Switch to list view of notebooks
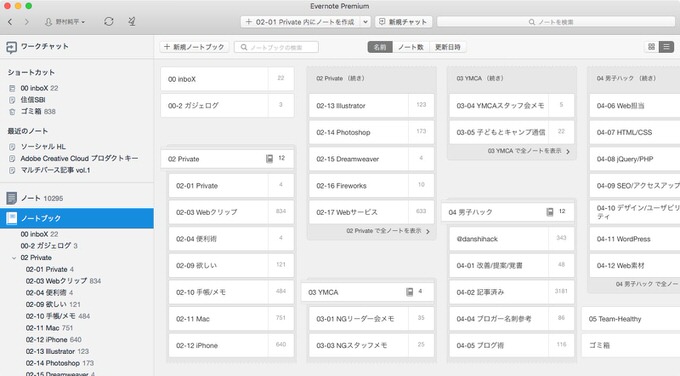This screenshot has height=376, width=680. pos(667,47)
